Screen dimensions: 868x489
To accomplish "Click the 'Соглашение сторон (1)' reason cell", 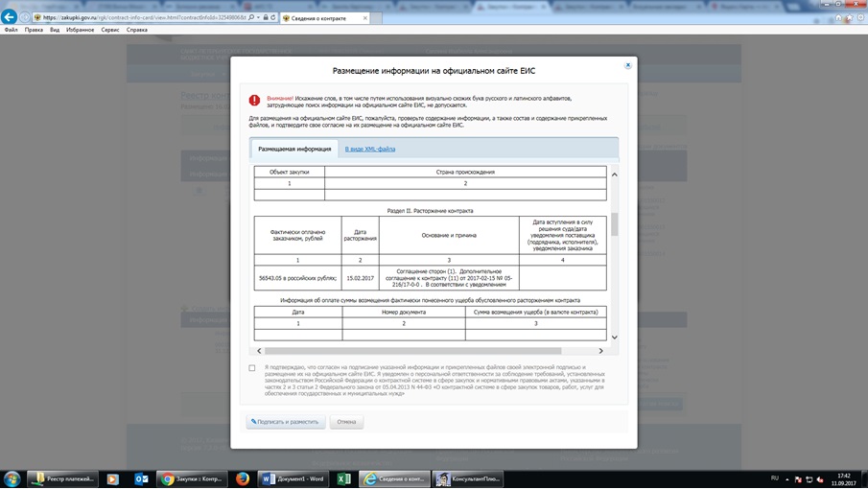I will pos(449,278).
